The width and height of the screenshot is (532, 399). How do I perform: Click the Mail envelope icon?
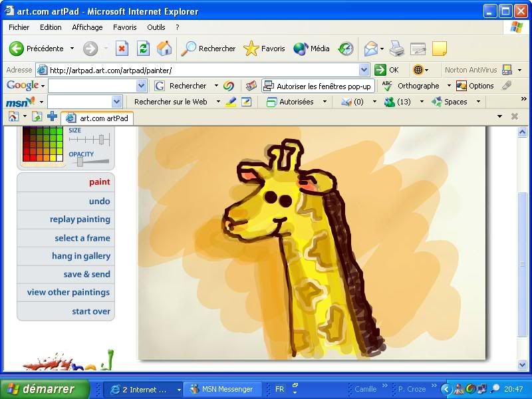(x=371, y=49)
